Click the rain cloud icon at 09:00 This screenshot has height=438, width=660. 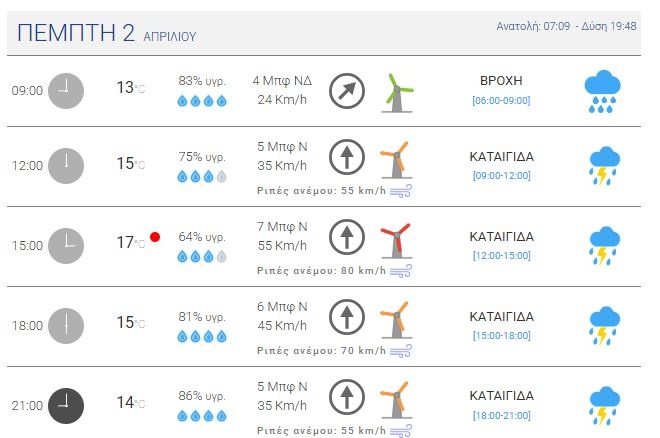point(603,91)
